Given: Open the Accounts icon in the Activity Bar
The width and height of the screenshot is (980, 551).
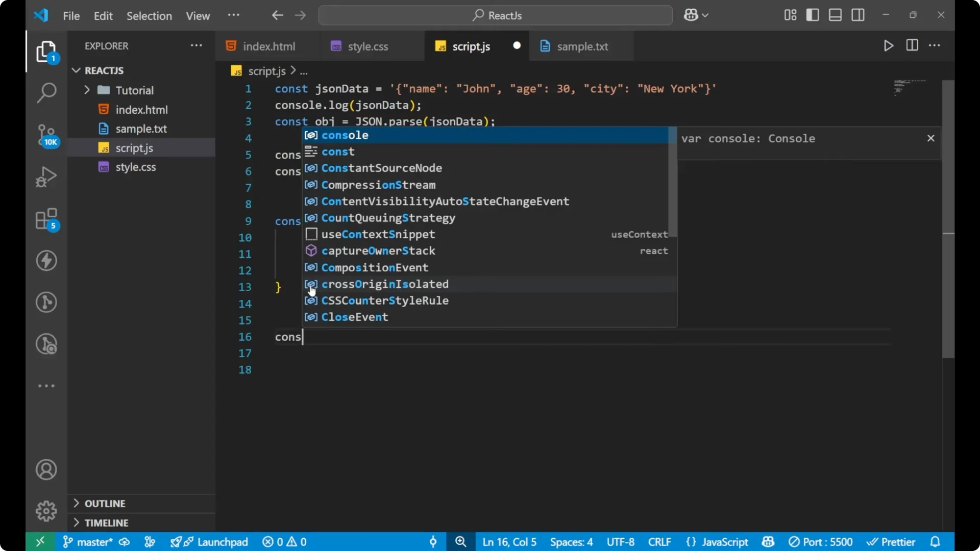Looking at the screenshot, I should coord(46,469).
